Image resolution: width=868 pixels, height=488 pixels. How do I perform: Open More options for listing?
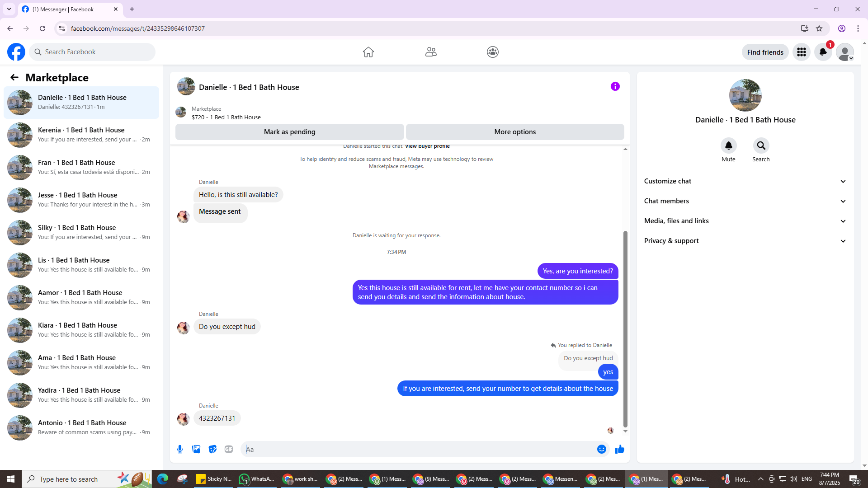[x=515, y=132]
